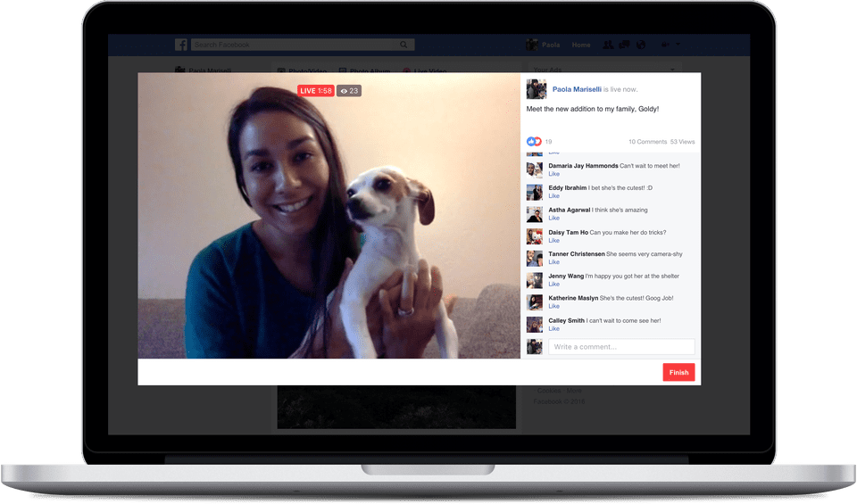Click the Facebook © 2016 footer text
Image resolution: width=857 pixels, height=504 pixels.
(559, 401)
